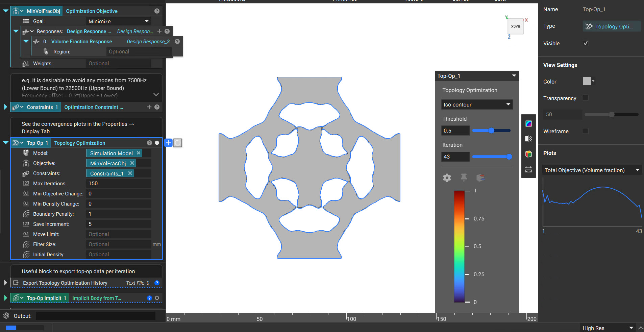Viewport: 644px width, 332px height.
Task: Open help for Responses row
Action: [167, 31]
